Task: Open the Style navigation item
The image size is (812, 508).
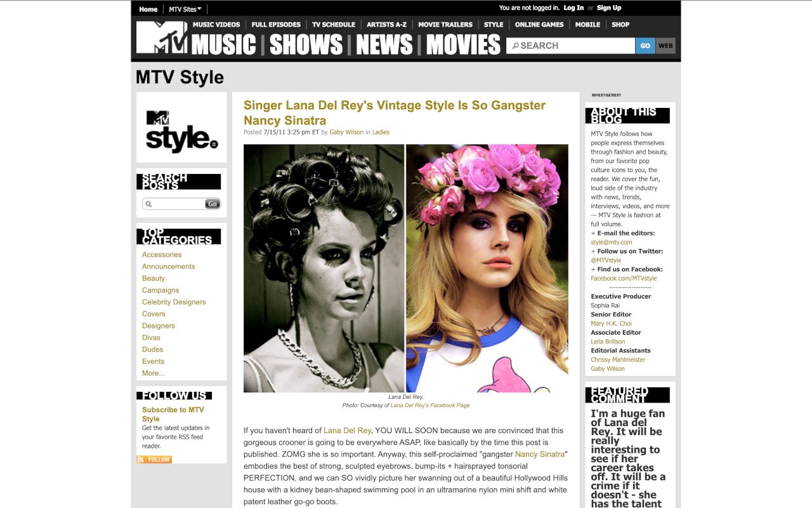Action: point(494,25)
